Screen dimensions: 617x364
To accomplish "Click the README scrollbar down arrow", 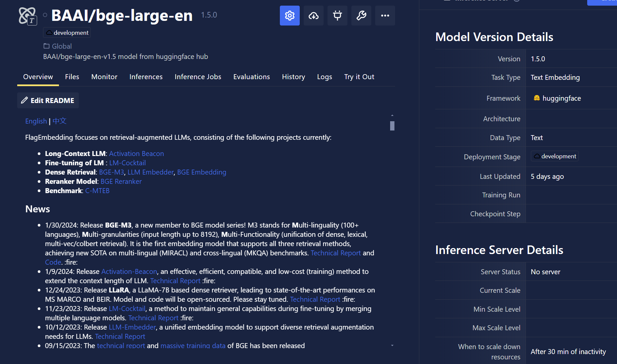I will [x=392, y=345].
